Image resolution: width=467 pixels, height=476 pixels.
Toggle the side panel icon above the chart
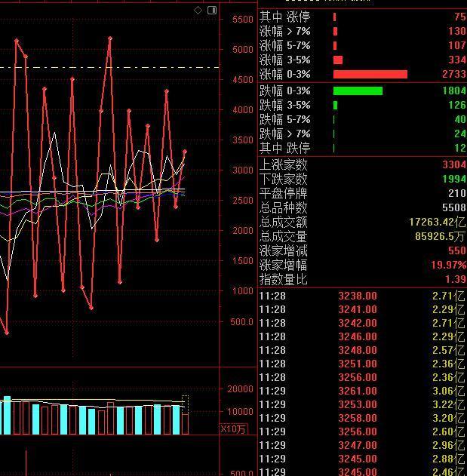click(x=212, y=11)
